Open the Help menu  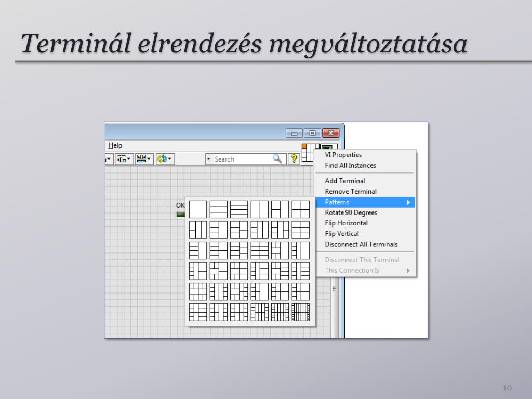(x=115, y=145)
